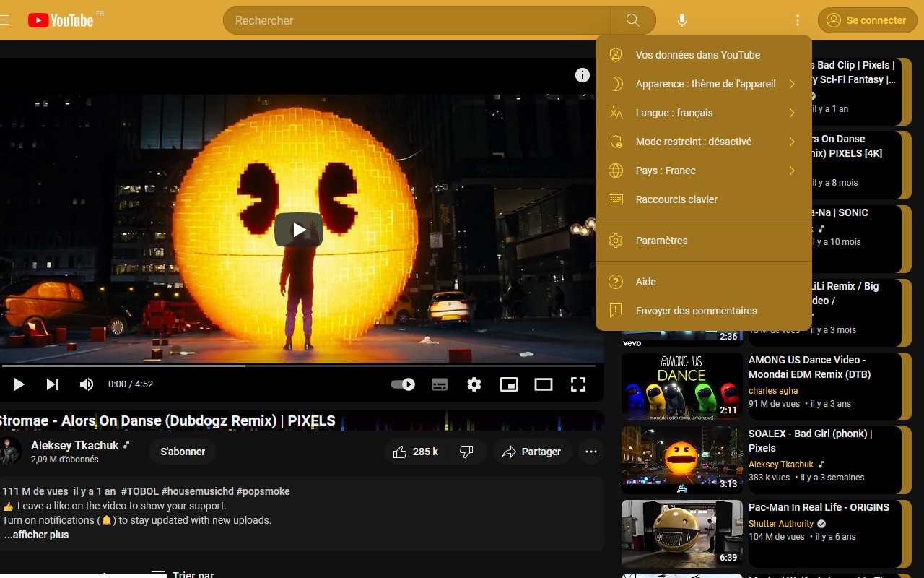This screenshot has height=578, width=924.
Task: Mute the video volume
Action: 87,384
